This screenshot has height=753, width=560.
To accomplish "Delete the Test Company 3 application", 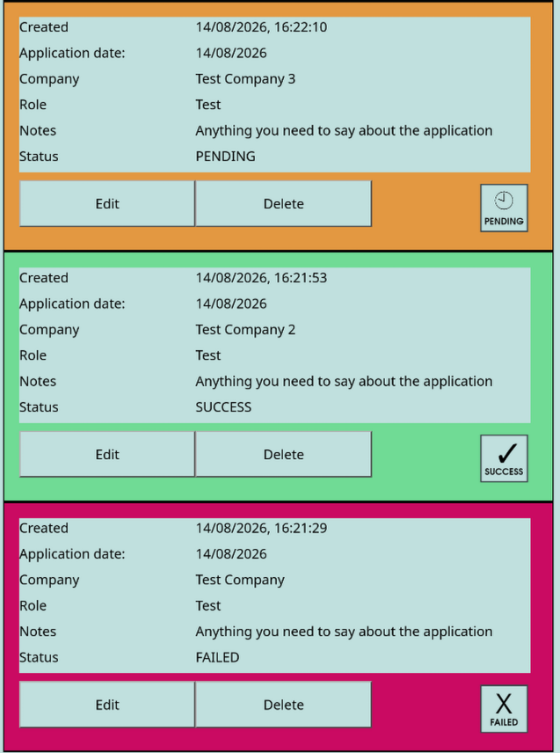I will click(284, 203).
